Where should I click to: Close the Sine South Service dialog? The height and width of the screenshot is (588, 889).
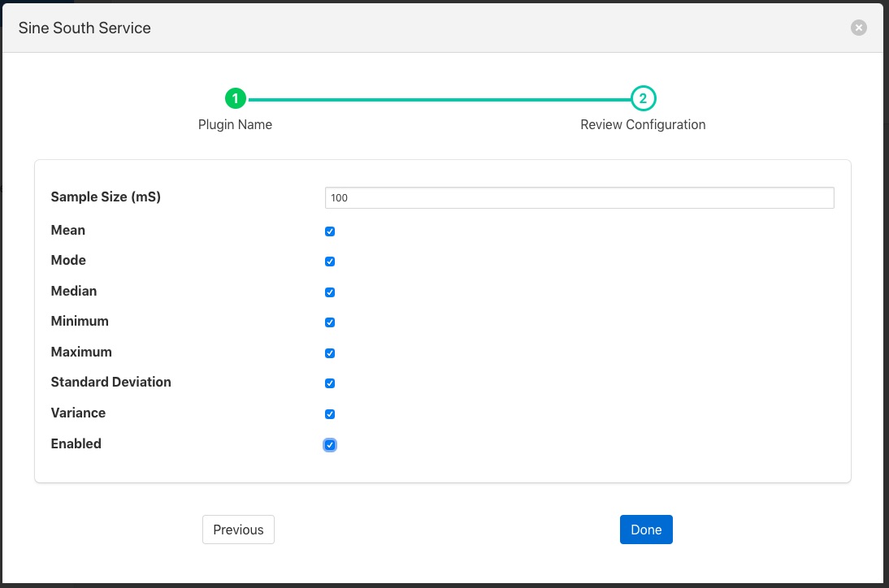pyautogui.click(x=858, y=28)
